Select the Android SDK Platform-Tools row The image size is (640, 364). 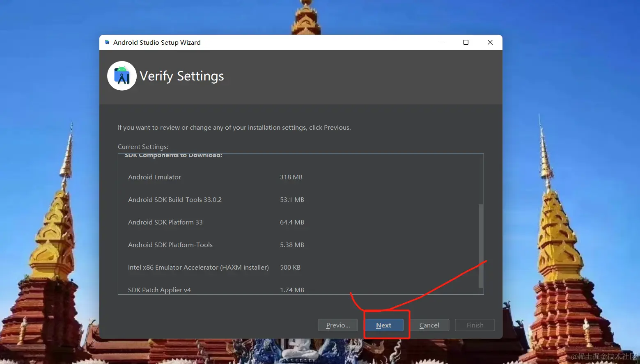coord(170,245)
